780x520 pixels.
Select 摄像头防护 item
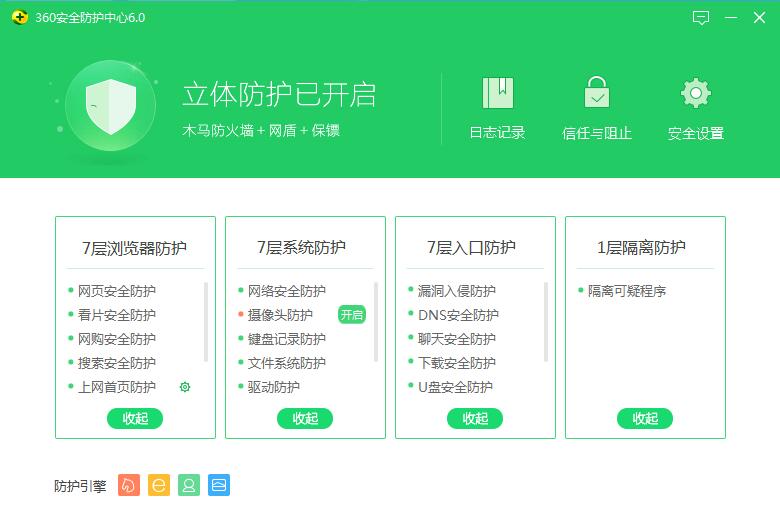point(280,314)
